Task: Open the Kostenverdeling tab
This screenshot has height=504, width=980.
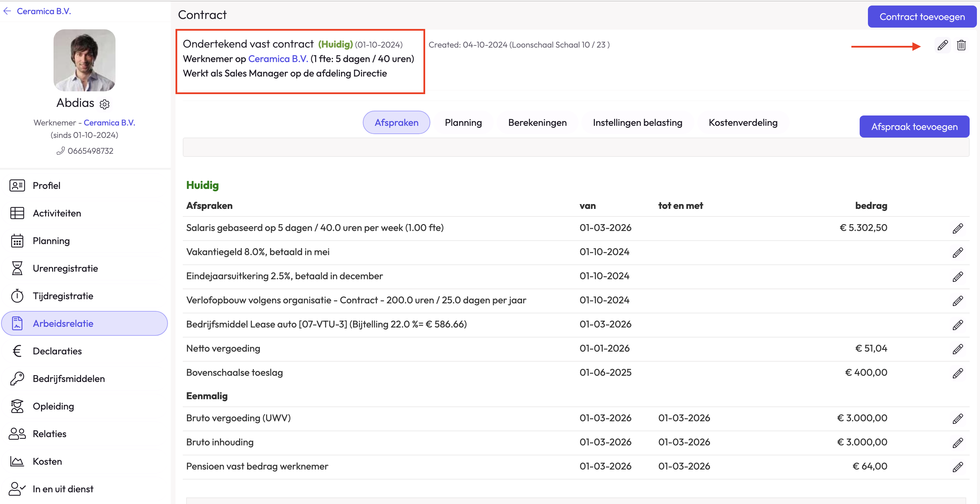Action: (743, 122)
